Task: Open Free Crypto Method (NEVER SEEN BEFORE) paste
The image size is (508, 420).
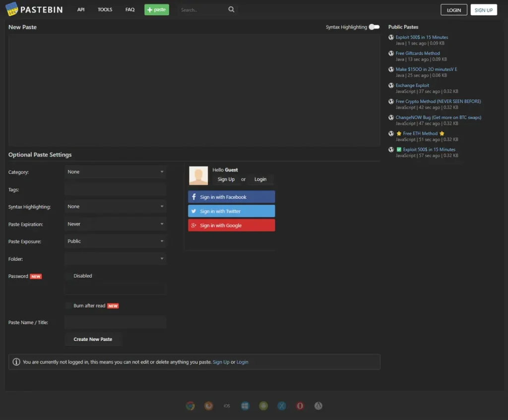Action: (438, 101)
